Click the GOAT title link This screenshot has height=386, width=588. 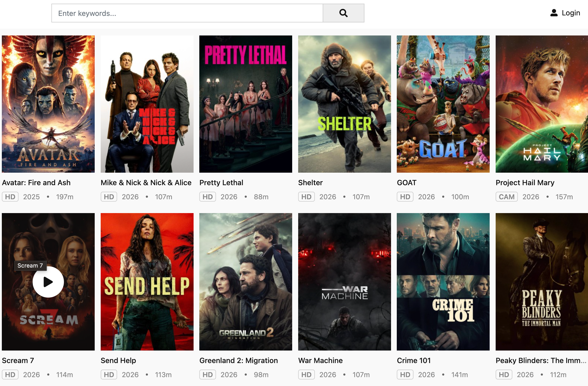point(407,183)
